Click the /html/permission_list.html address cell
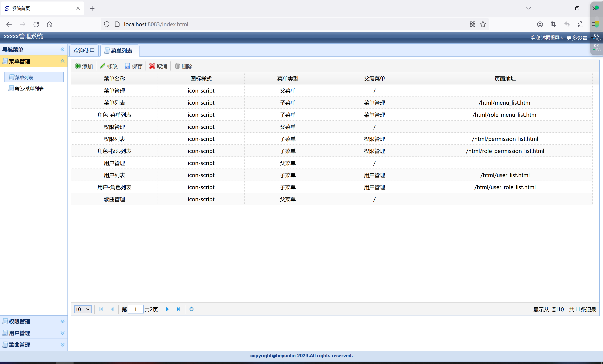The height and width of the screenshot is (364, 603). pyautogui.click(x=505, y=139)
